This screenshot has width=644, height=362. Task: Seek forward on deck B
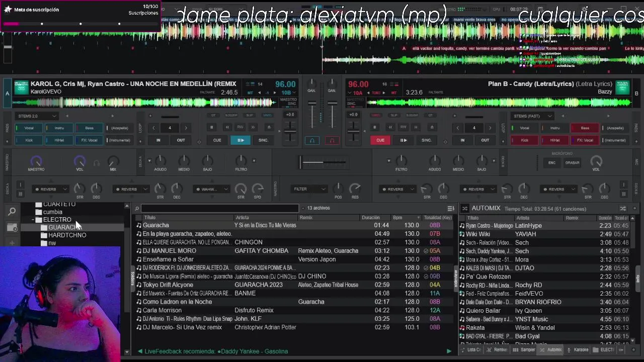coord(416,127)
